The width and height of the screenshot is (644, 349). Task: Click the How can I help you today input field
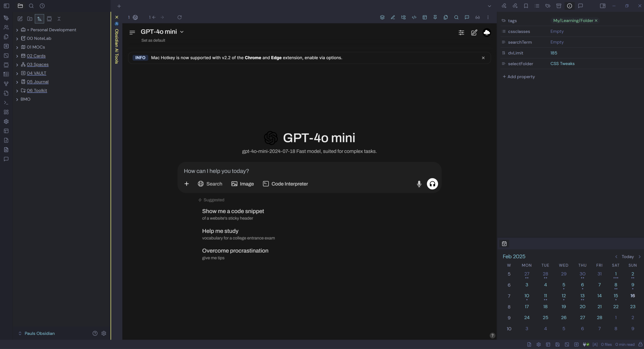[x=283, y=171]
